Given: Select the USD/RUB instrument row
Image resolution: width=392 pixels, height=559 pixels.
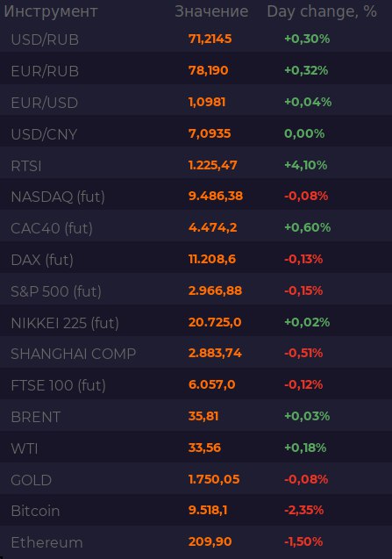Looking at the screenshot, I should [x=196, y=39].
